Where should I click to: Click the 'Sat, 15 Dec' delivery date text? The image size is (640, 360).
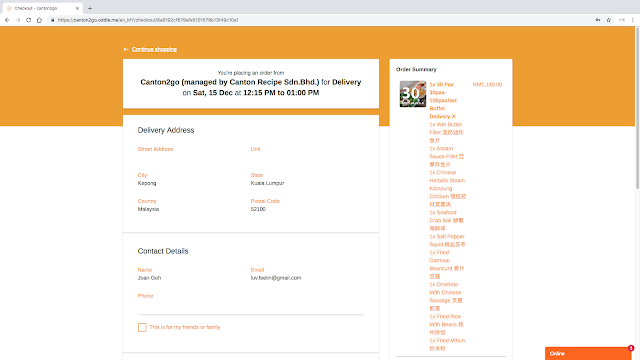pos(213,93)
